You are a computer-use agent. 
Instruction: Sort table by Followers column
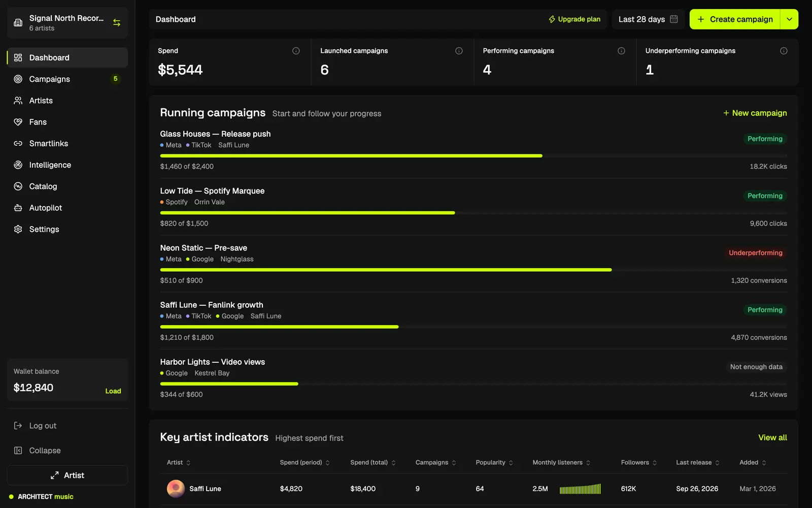pos(639,463)
